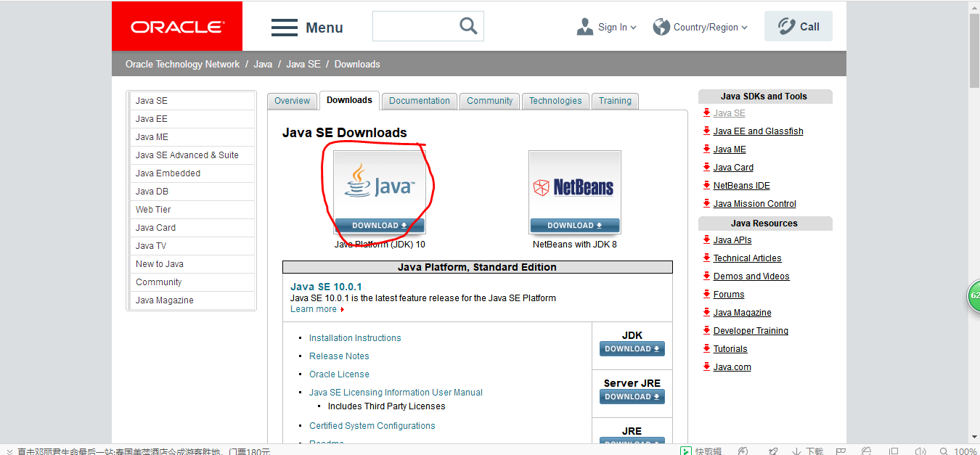Click the status bar zoom magnifier icon
Image resolution: width=980 pixels, height=455 pixels.
pos(943,451)
